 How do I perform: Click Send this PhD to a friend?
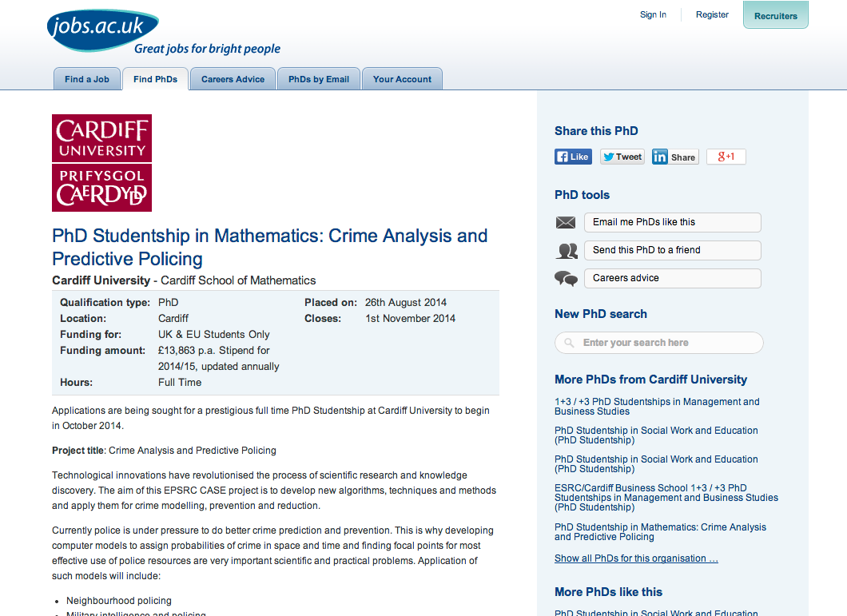(673, 250)
